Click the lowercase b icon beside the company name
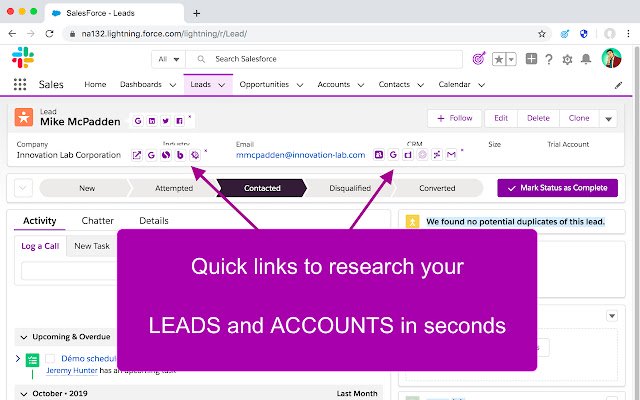The image size is (640, 400). 180,155
